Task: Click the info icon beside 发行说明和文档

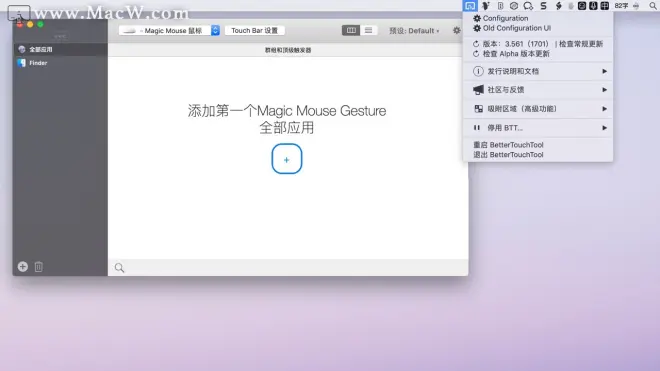Action: pos(478,71)
